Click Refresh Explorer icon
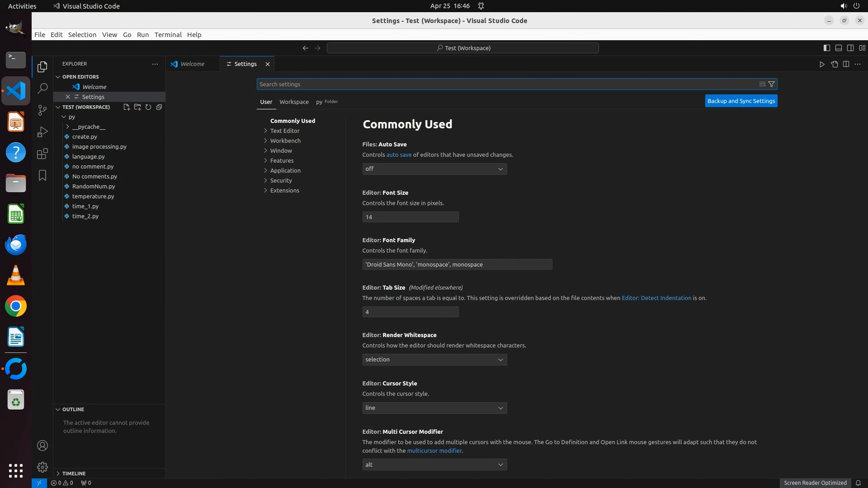The width and height of the screenshot is (868, 488). coord(148,107)
